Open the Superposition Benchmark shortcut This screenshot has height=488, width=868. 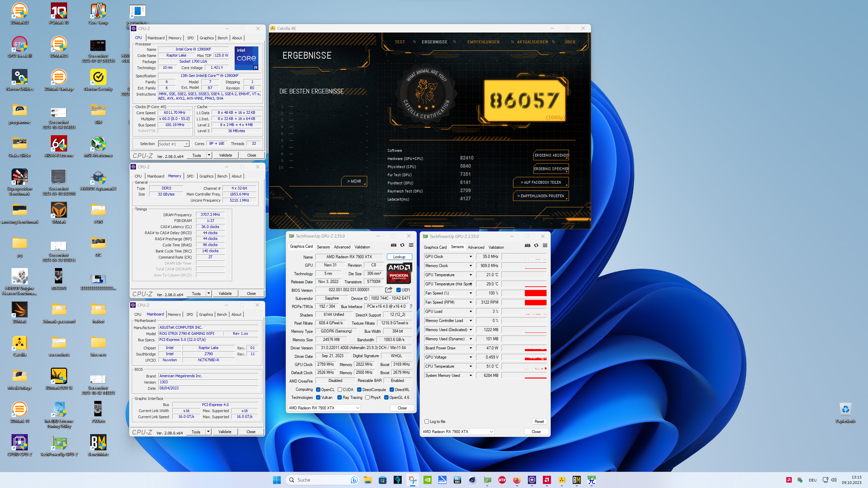pyautogui.click(x=20, y=182)
